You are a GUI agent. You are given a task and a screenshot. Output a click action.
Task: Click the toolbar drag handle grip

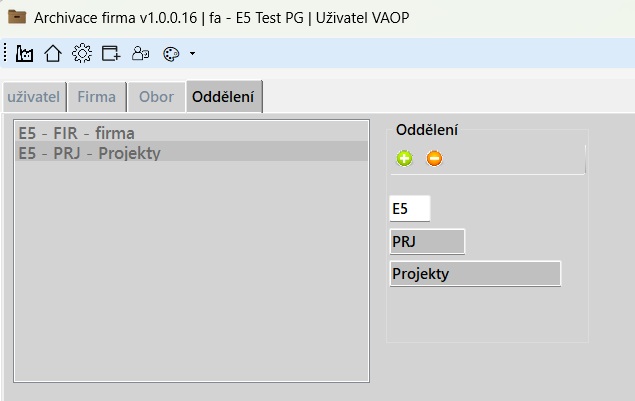tap(6, 53)
